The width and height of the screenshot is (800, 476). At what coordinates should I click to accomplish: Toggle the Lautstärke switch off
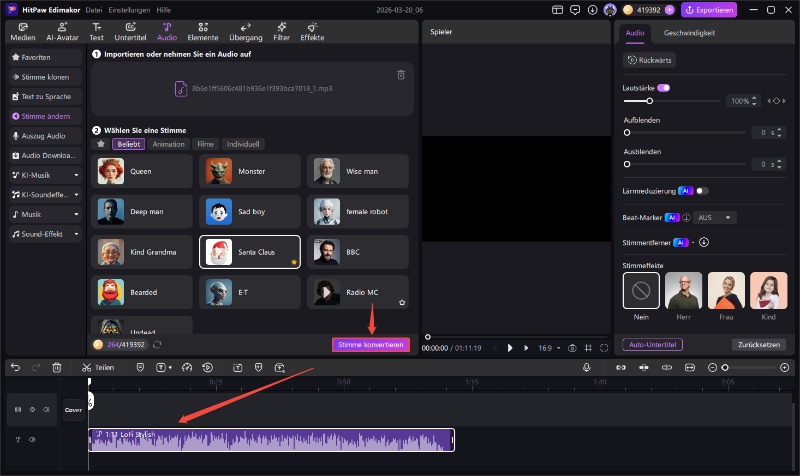663,88
